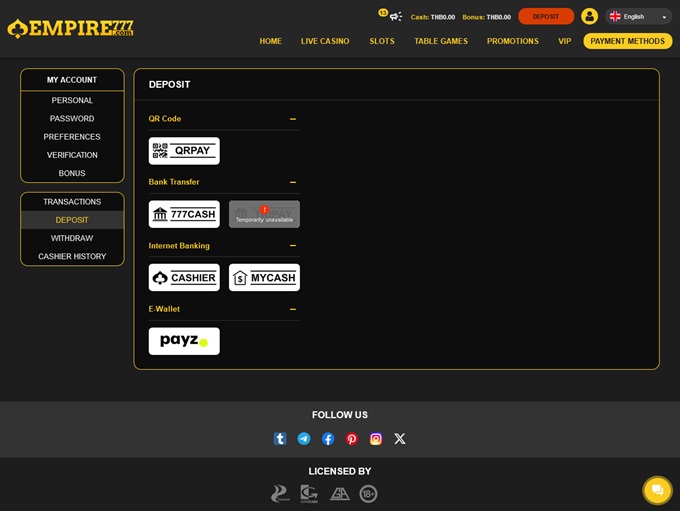Choose the Payz e-wallet option
The width and height of the screenshot is (680, 511).
coord(184,341)
